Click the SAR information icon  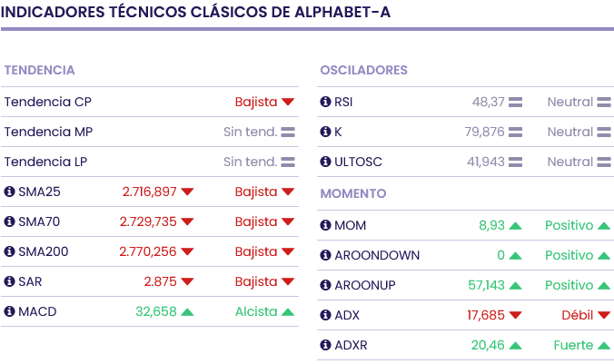click(10, 281)
